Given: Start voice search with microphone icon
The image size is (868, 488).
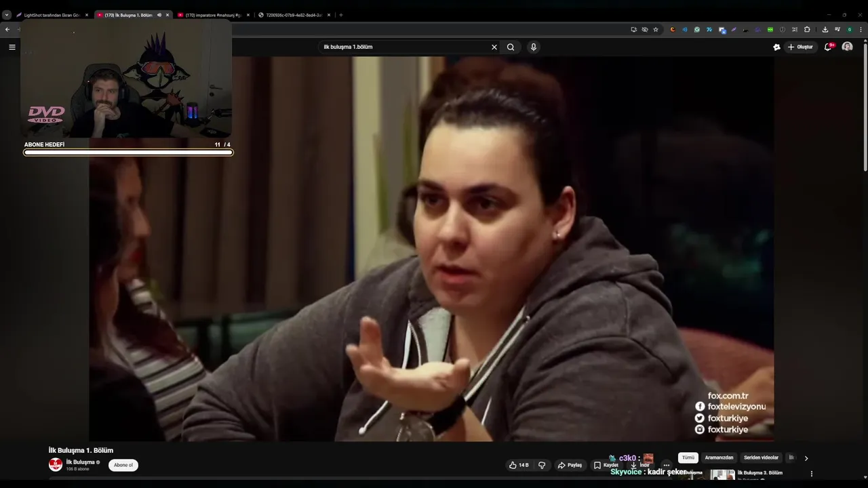Looking at the screenshot, I should click(x=534, y=47).
